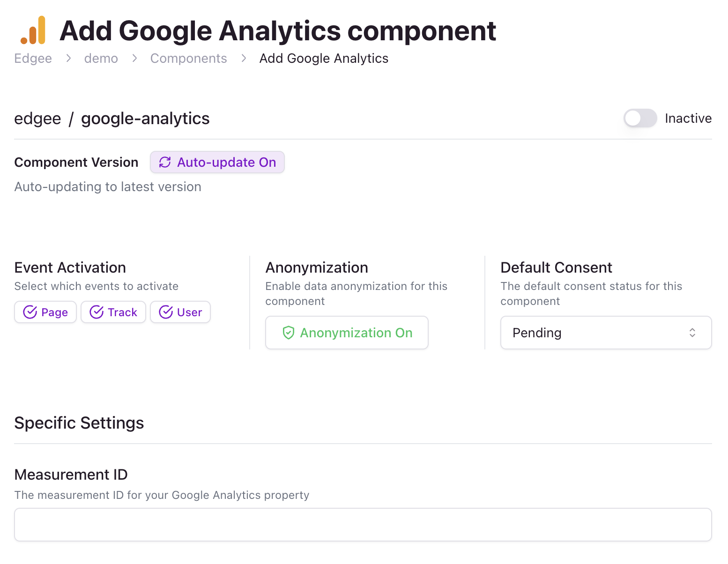Turn off Auto-update On
Screen dimensions: 728x564
[x=217, y=162]
